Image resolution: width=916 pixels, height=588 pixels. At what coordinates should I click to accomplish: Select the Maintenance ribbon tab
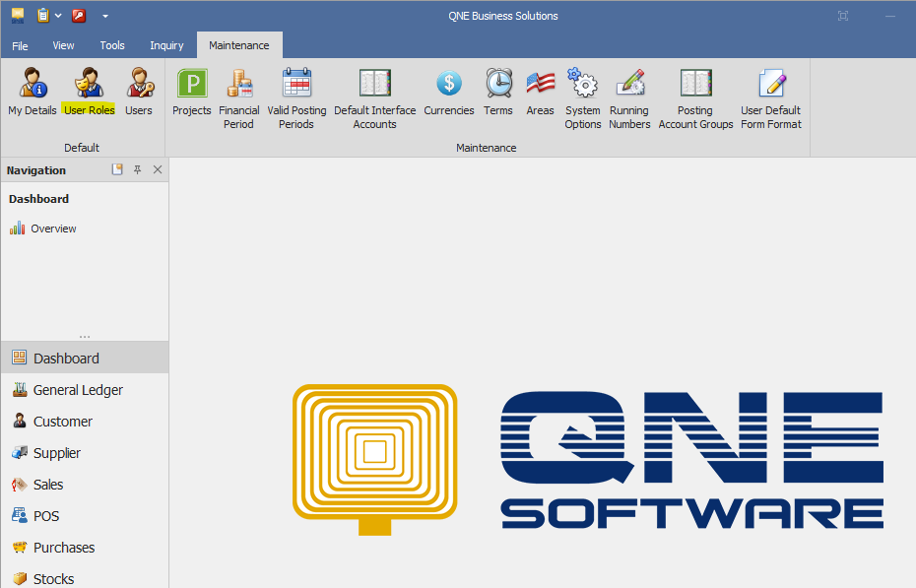(x=239, y=45)
